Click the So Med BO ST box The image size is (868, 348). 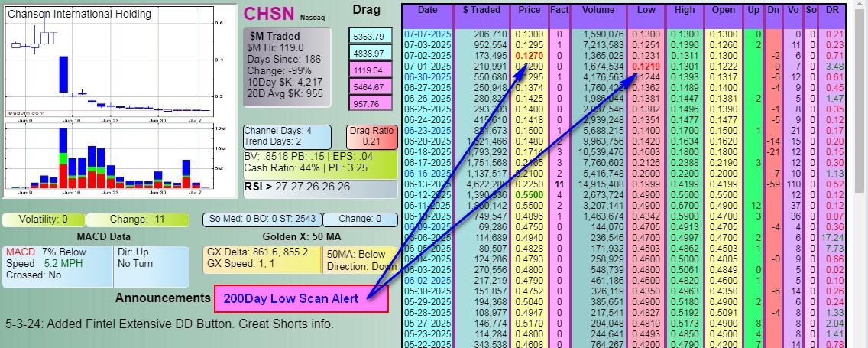point(262,219)
